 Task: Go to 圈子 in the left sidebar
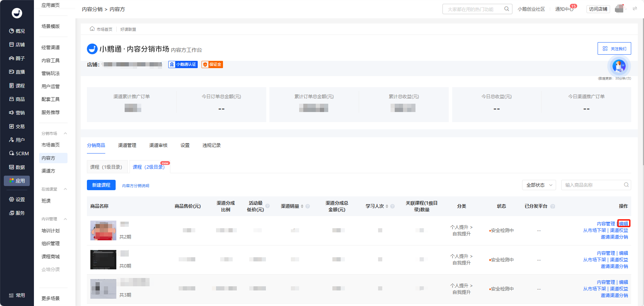17,58
